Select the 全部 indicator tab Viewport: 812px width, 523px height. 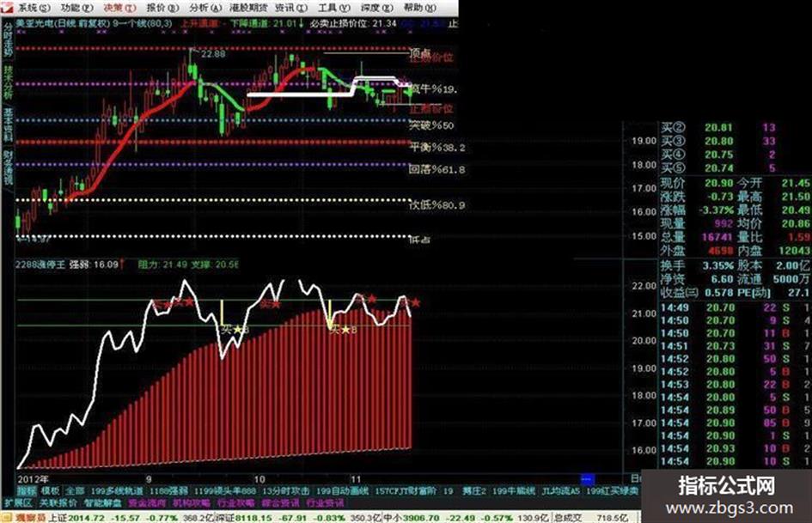75,490
